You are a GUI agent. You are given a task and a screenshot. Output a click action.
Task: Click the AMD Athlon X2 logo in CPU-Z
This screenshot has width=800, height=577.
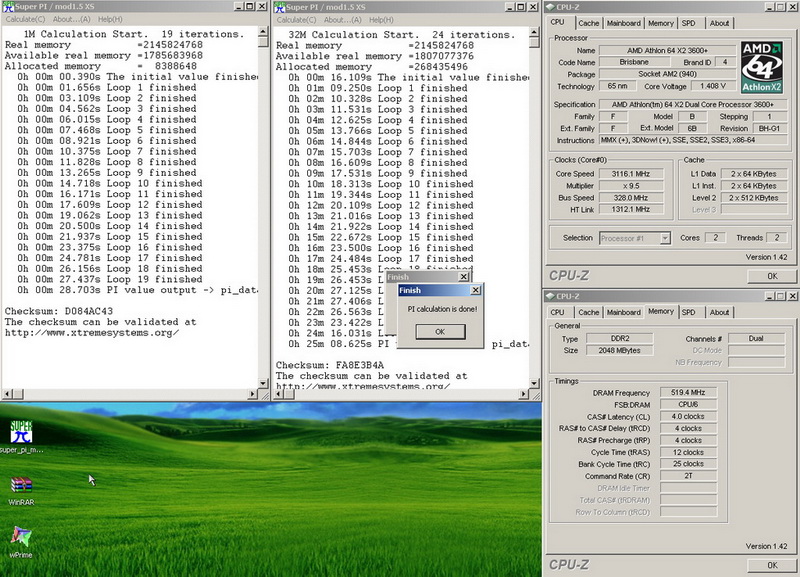(x=762, y=67)
